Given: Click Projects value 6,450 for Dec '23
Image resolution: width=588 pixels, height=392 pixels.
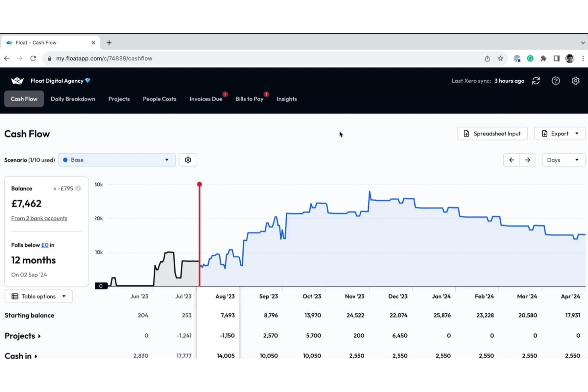Looking at the screenshot, I should [x=400, y=336].
